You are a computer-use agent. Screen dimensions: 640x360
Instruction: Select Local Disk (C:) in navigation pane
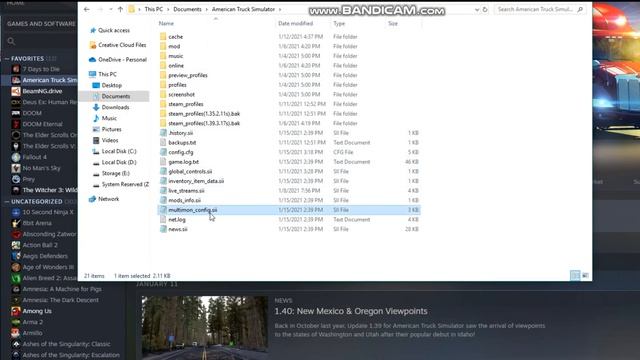(x=119, y=151)
